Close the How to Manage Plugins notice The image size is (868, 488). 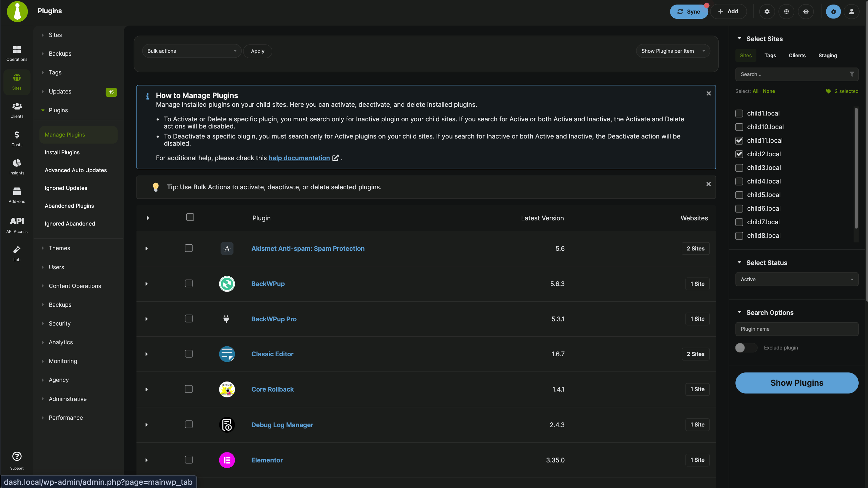708,94
